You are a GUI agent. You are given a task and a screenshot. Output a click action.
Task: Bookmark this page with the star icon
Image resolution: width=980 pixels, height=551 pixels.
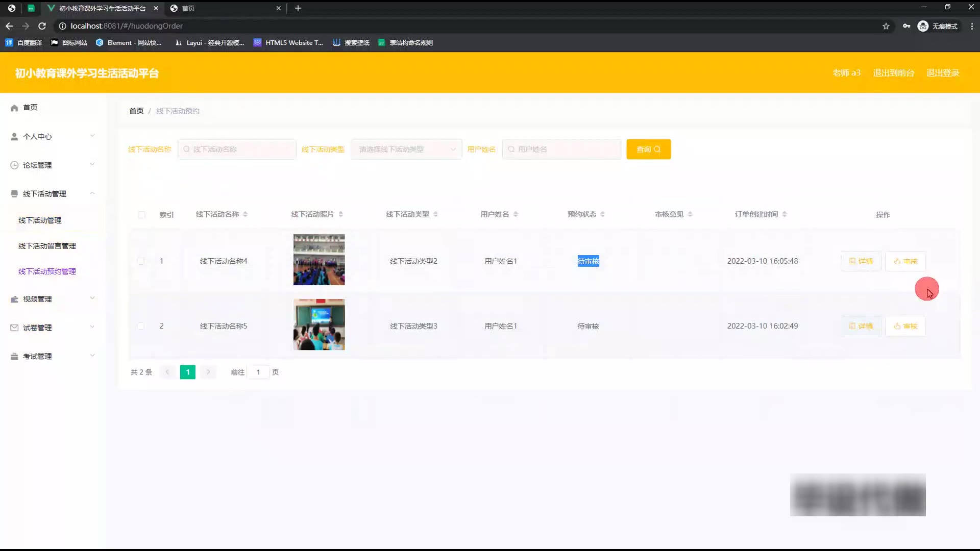point(886,26)
